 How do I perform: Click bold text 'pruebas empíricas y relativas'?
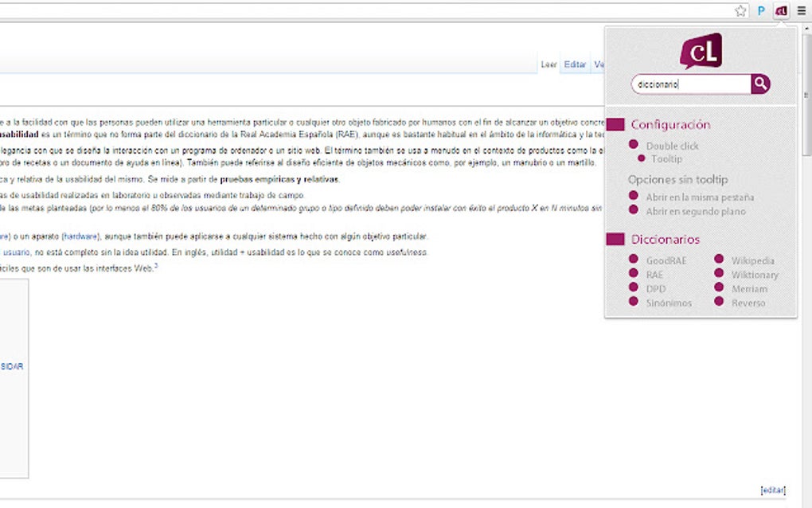(x=279, y=180)
